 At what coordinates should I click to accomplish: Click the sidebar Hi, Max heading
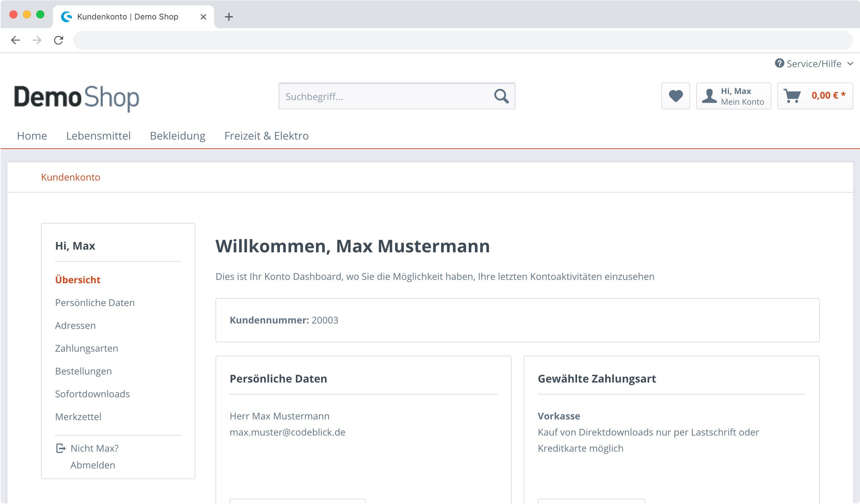[75, 246]
